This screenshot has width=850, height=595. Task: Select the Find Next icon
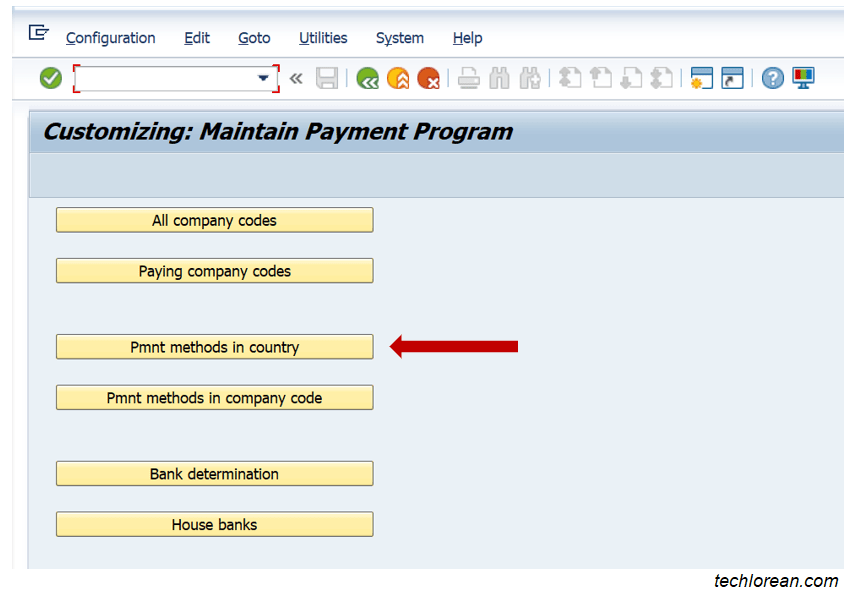click(530, 78)
